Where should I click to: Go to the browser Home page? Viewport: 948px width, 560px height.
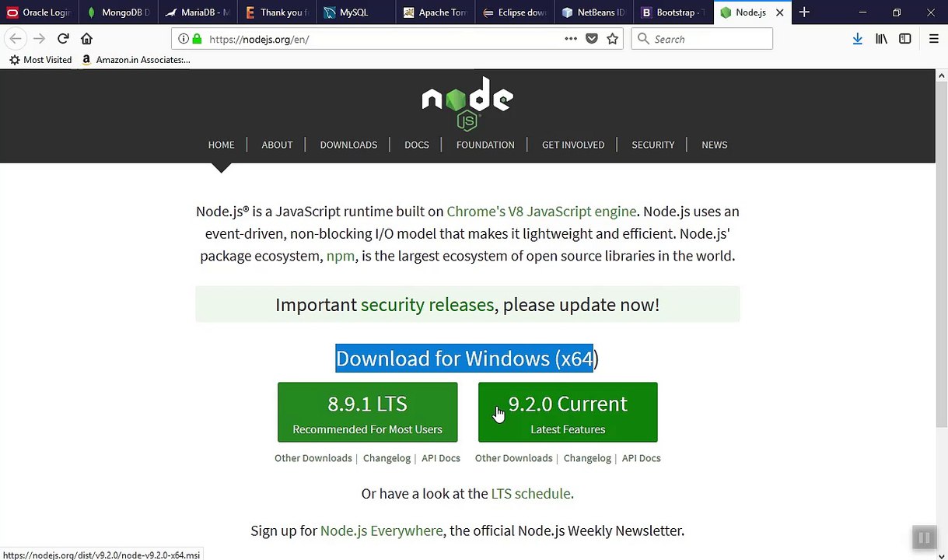[x=86, y=39]
